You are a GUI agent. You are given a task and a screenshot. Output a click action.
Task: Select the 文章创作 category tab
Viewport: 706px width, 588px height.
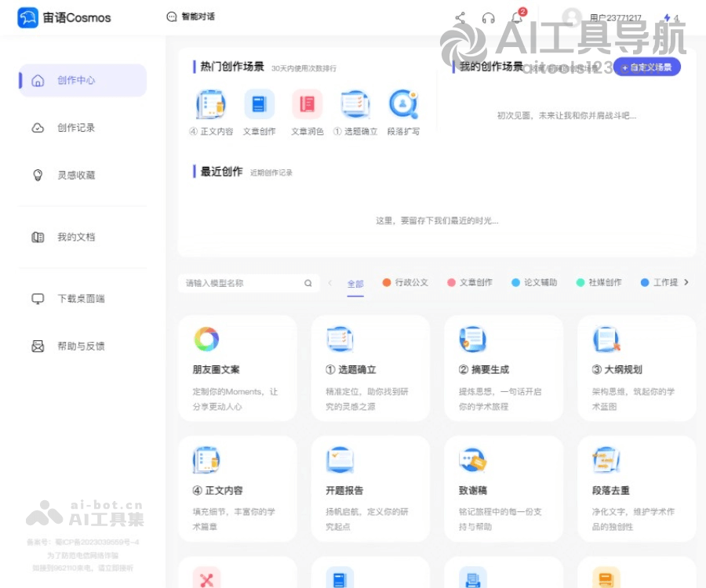(x=470, y=282)
